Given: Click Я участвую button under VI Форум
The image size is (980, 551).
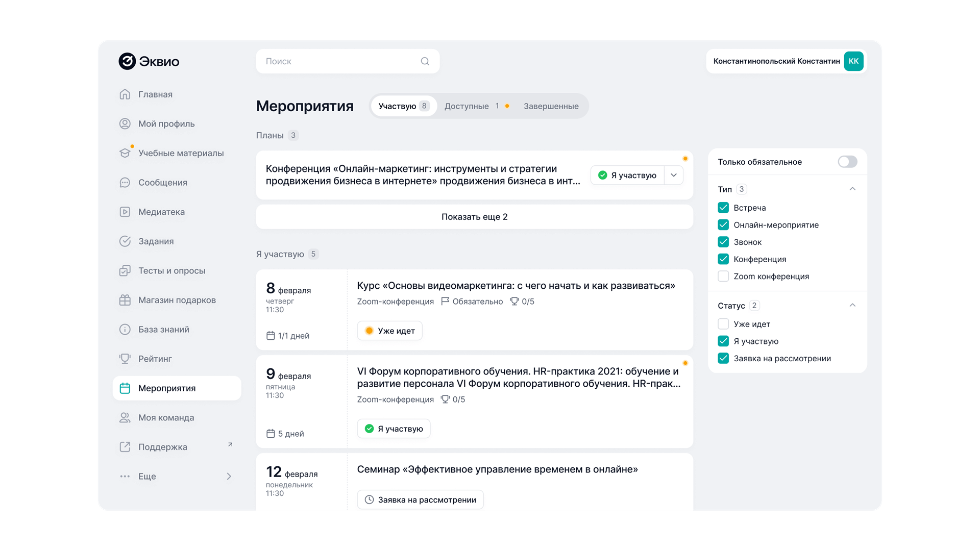Looking at the screenshot, I should 394,429.
